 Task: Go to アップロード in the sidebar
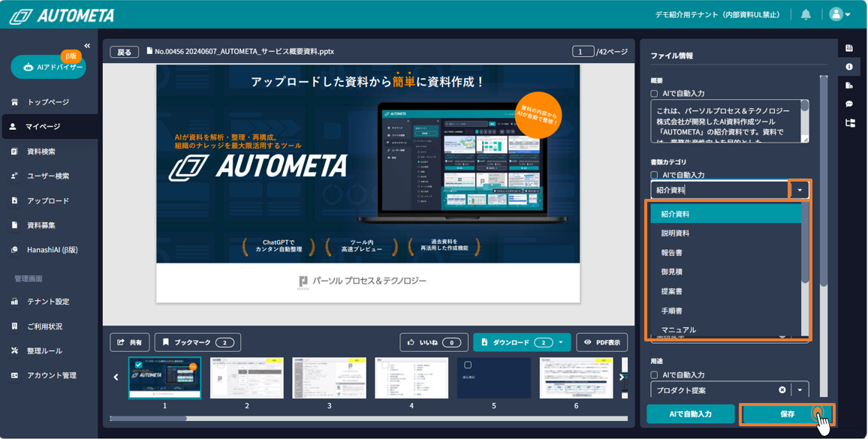pyautogui.click(x=49, y=200)
